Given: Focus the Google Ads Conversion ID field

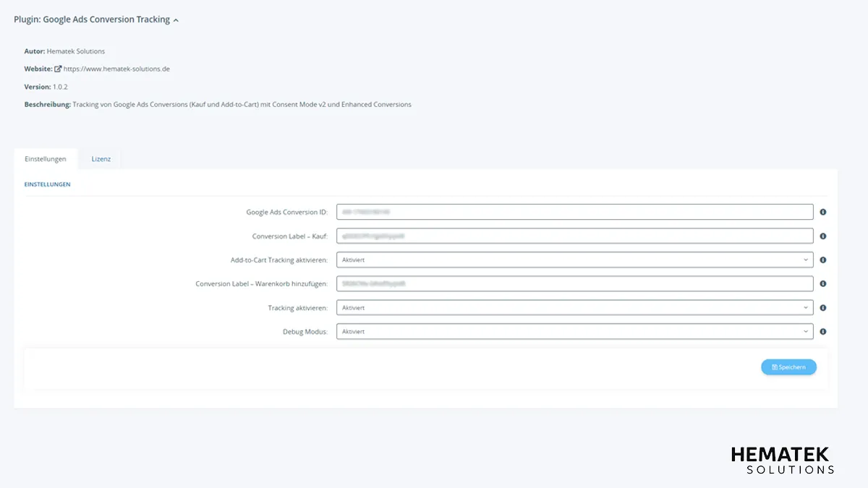Looking at the screenshot, I should (575, 212).
